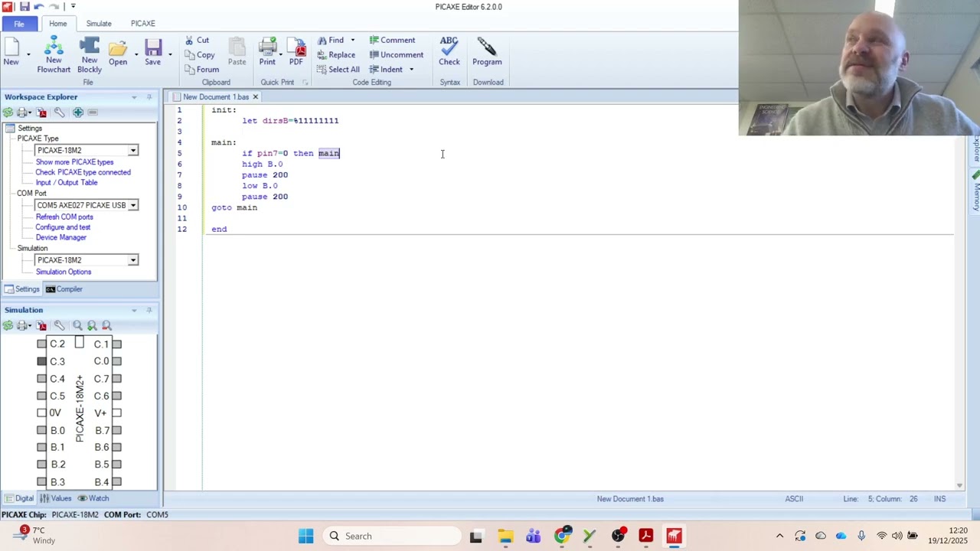Open Find in Code Editing

[330, 40]
